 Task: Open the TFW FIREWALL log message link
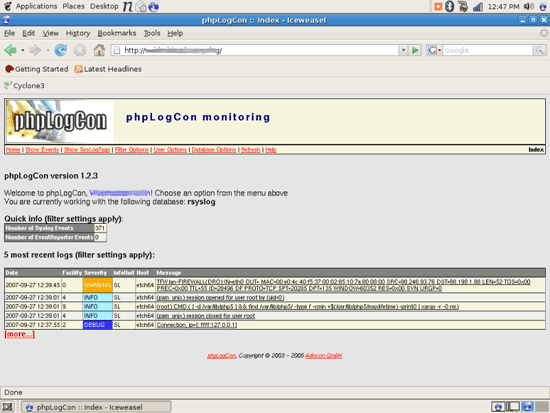pos(343,285)
